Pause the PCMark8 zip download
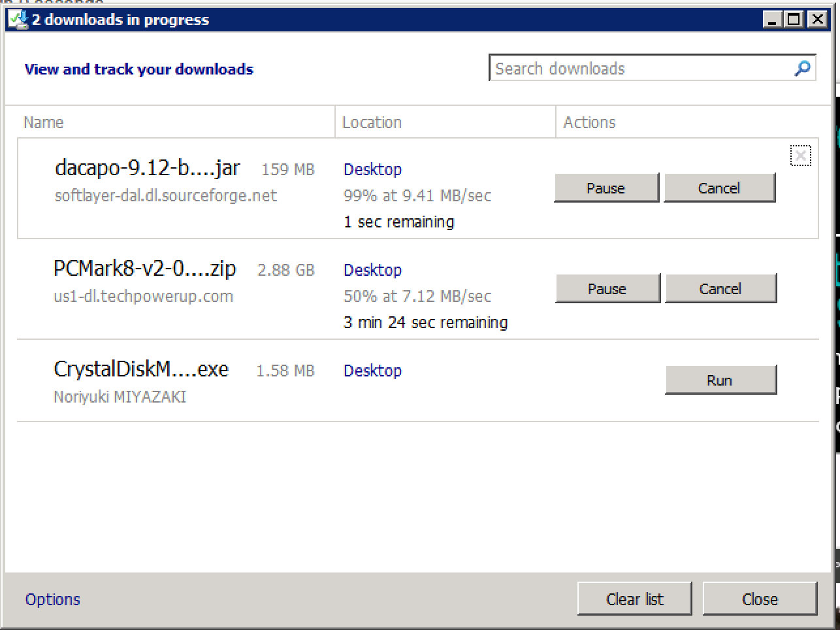840x630 pixels. point(607,289)
